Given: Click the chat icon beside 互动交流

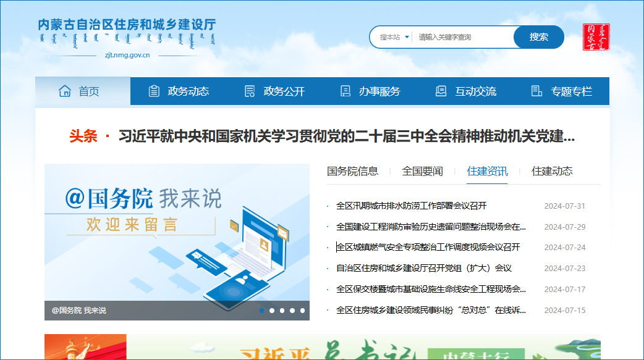Looking at the screenshot, I should [441, 91].
